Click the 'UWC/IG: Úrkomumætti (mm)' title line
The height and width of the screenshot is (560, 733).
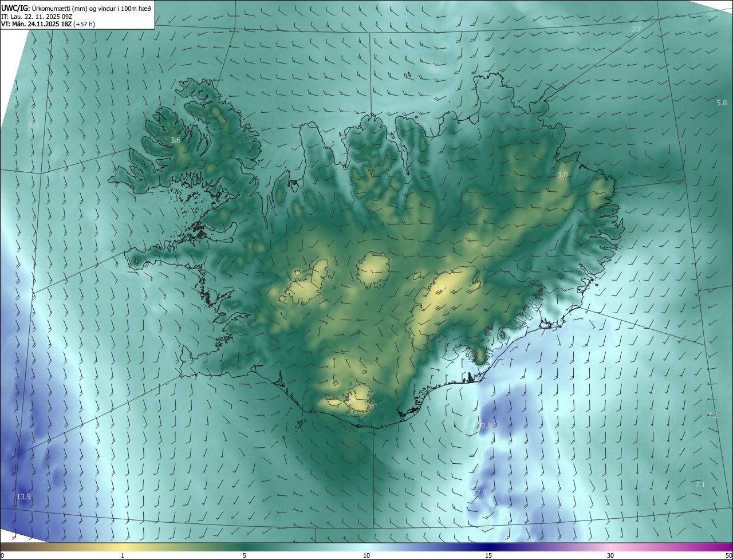[76, 7]
